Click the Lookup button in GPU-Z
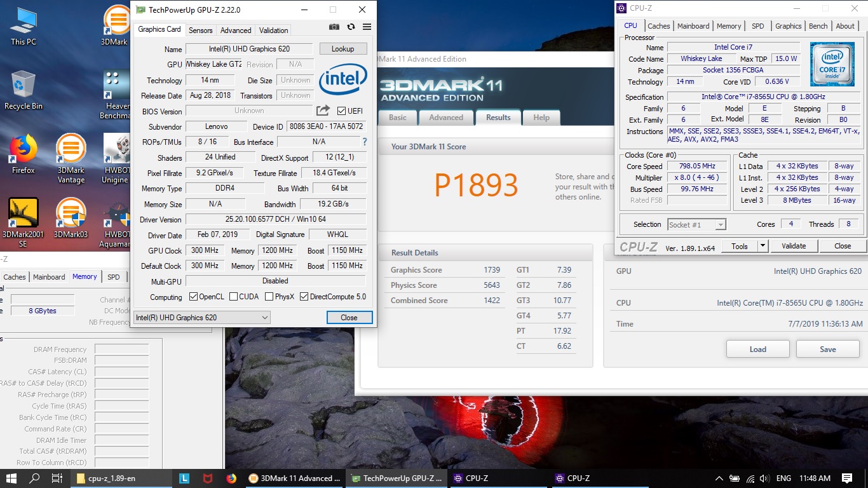The height and width of the screenshot is (488, 868). coord(342,49)
